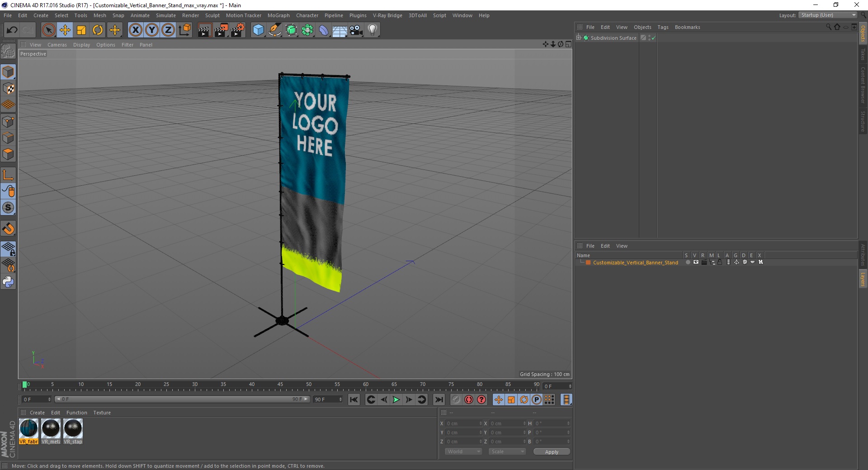Go to the start of the animation
The image size is (868, 470).
click(354, 399)
